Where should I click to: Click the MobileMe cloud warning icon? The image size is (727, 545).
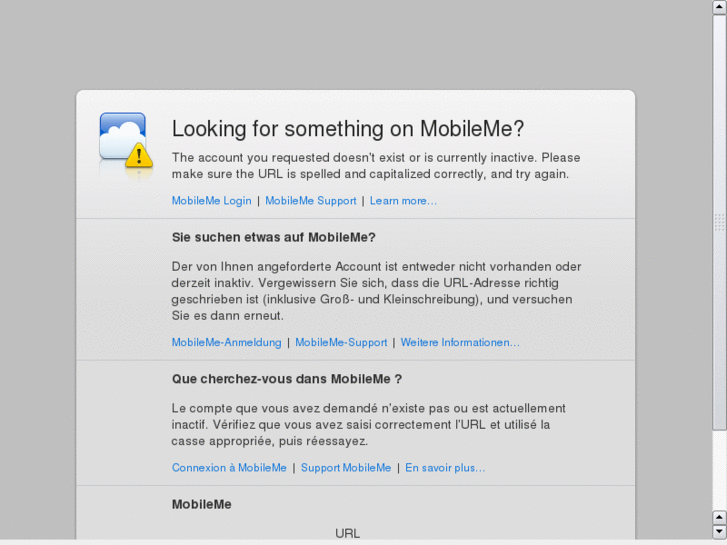click(125, 139)
